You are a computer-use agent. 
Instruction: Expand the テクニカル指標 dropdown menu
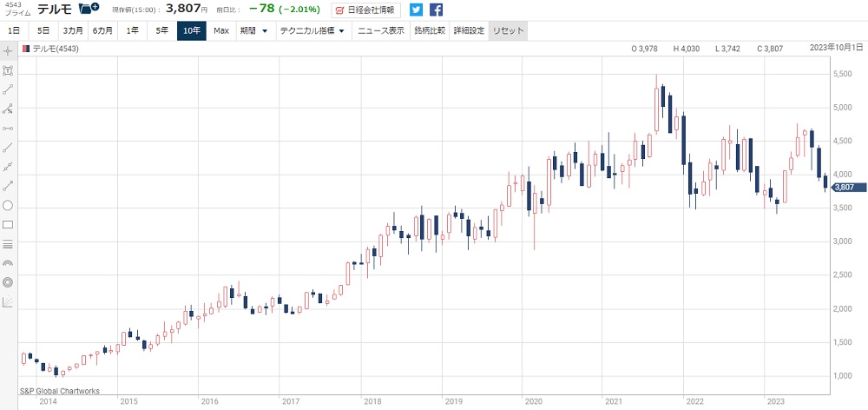[311, 30]
